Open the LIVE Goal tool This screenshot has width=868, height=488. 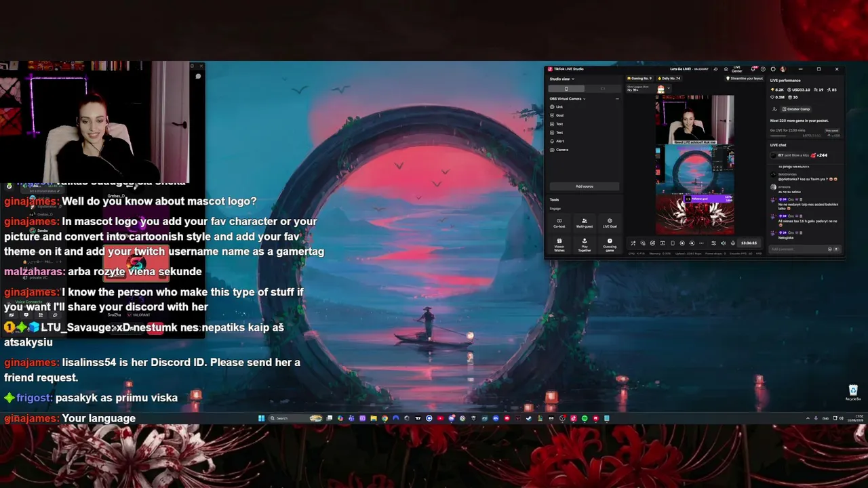click(610, 222)
